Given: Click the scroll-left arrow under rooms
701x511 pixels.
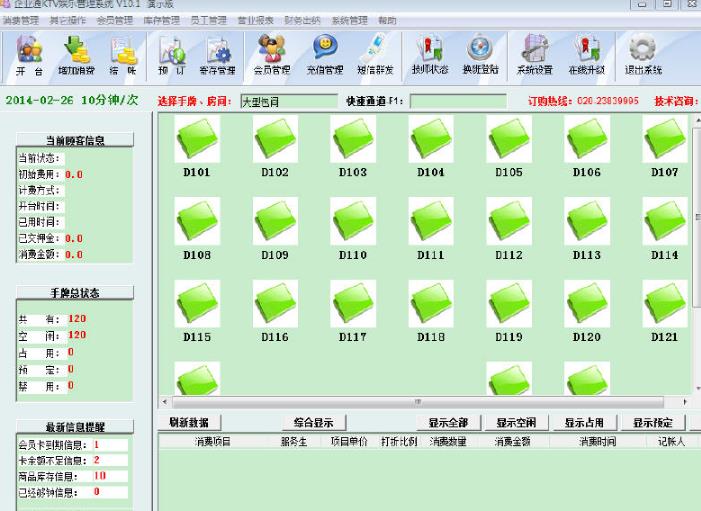Looking at the screenshot, I should pos(165,402).
